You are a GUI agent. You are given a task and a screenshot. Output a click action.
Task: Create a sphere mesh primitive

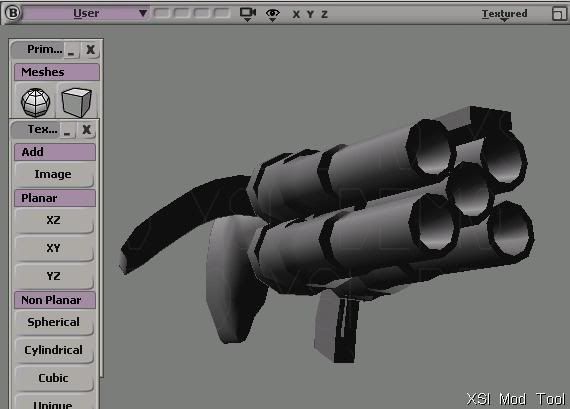point(36,102)
